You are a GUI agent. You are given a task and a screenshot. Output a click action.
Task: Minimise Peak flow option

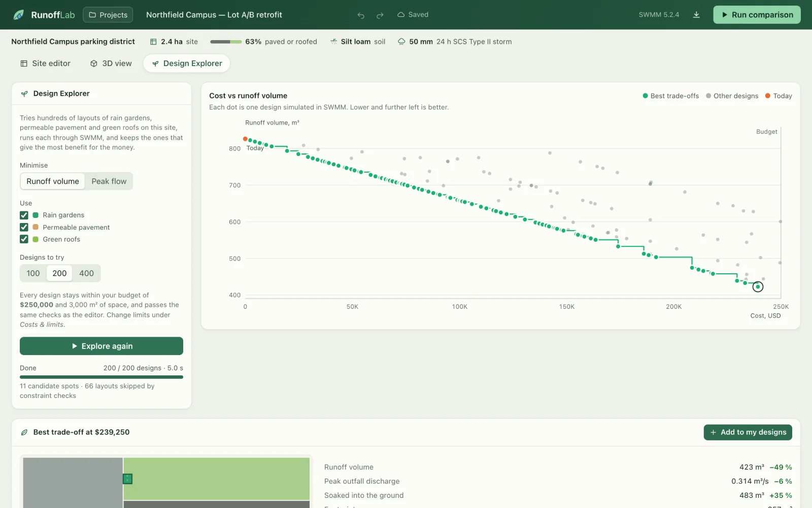pos(109,181)
